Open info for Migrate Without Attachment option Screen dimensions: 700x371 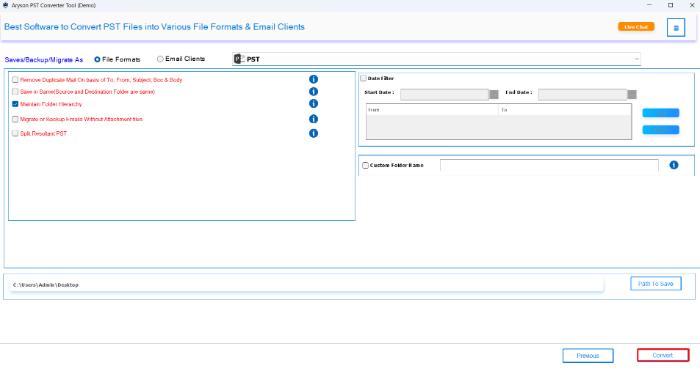[x=313, y=119]
